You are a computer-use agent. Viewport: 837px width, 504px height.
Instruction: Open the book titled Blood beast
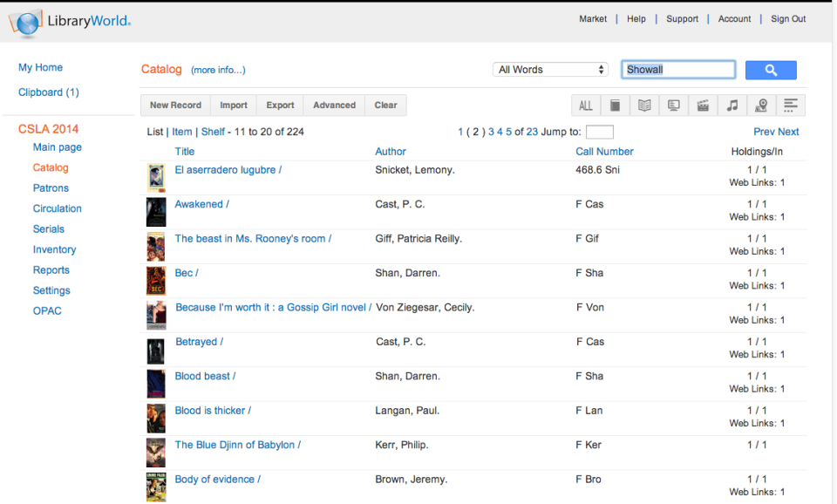tap(205, 376)
